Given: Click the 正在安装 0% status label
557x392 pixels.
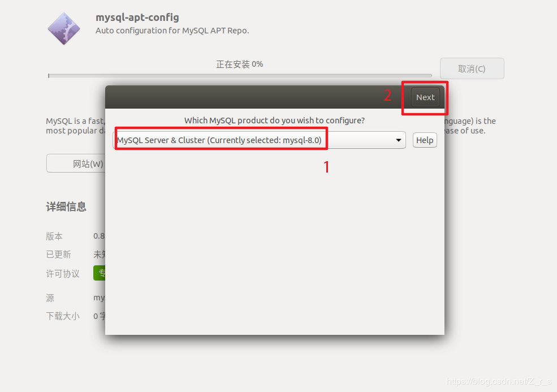Looking at the screenshot, I should [x=240, y=64].
